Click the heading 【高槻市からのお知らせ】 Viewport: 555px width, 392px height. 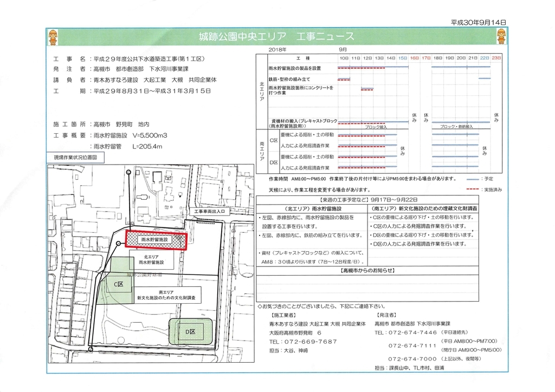click(x=368, y=271)
